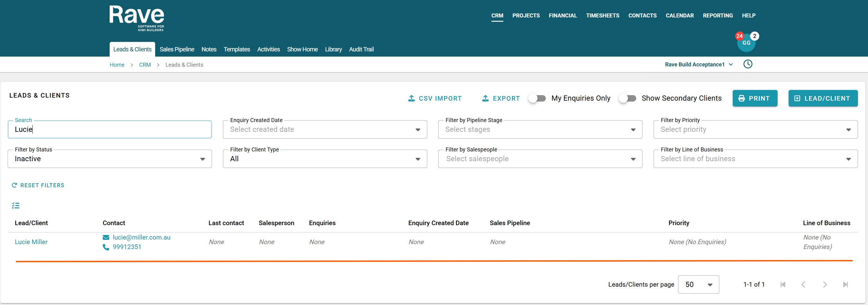Click the phone icon next to 99912351

[106, 247]
